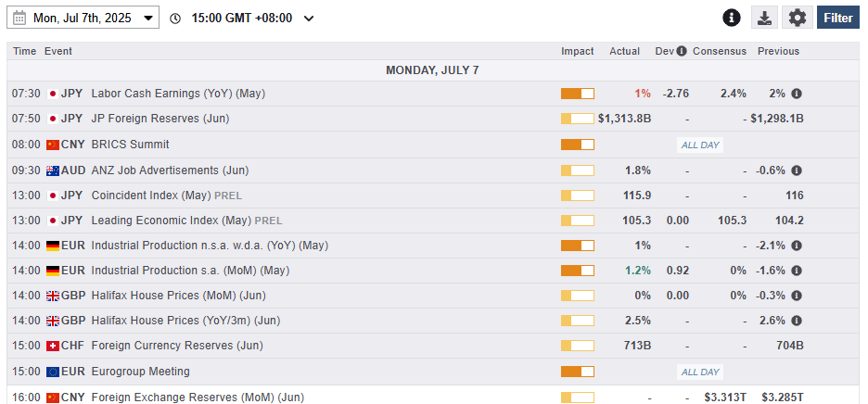Image resolution: width=868 pixels, height=404 pixels.
Task: Click info icon beside Labor Cash Earnings previous
Action: pos(797,94)
